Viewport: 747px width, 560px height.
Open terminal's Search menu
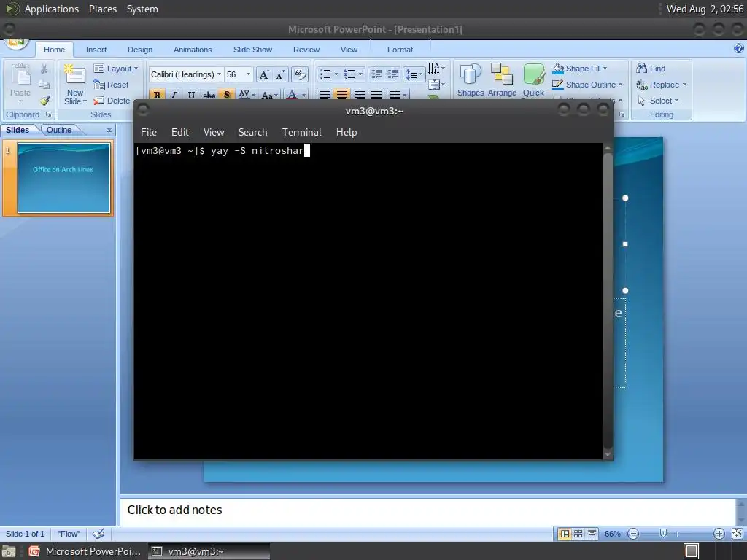[x=252, y=133]
